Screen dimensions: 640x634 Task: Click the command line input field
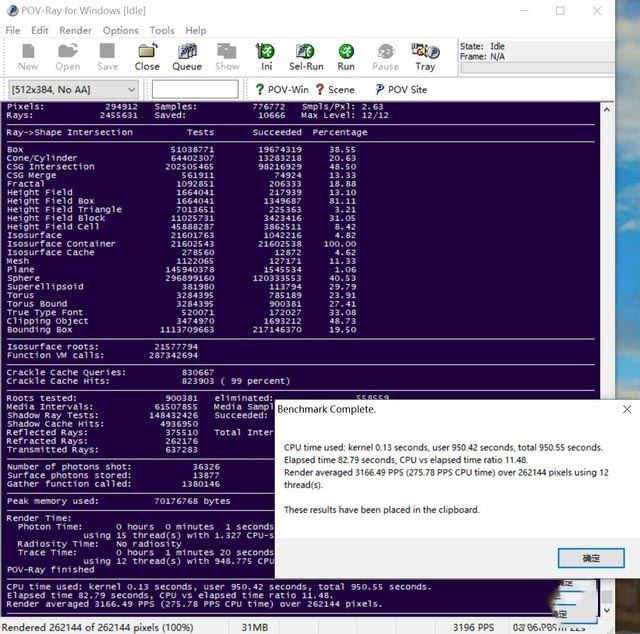point(195,89)
